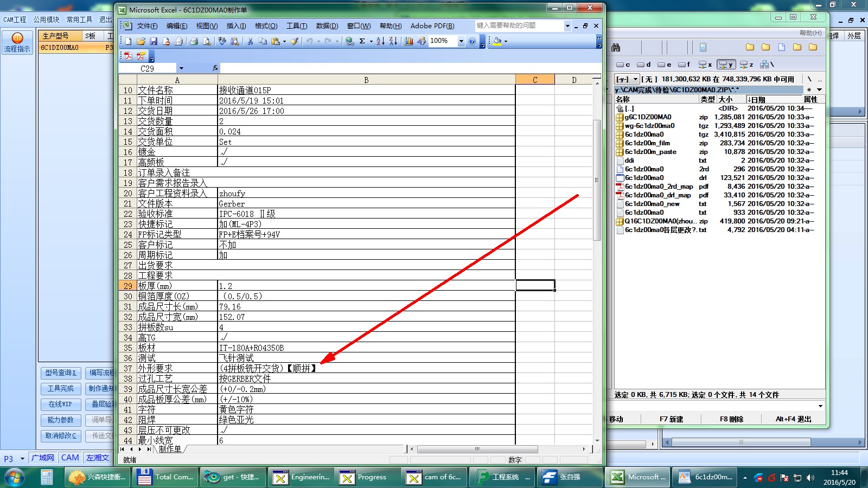Click the first Adobe PDF convert icon
868x488 pixels.
[129, 56]
